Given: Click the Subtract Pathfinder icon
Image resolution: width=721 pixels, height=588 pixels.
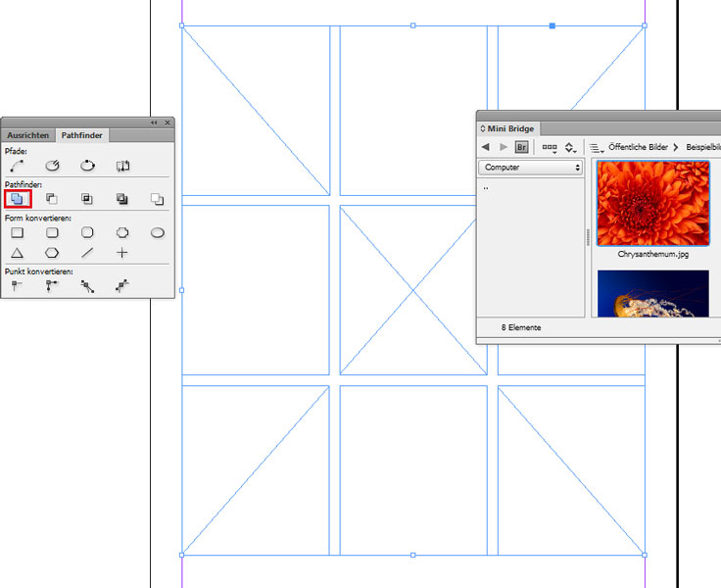Looking at the screenshot, I should coord(52,199).
